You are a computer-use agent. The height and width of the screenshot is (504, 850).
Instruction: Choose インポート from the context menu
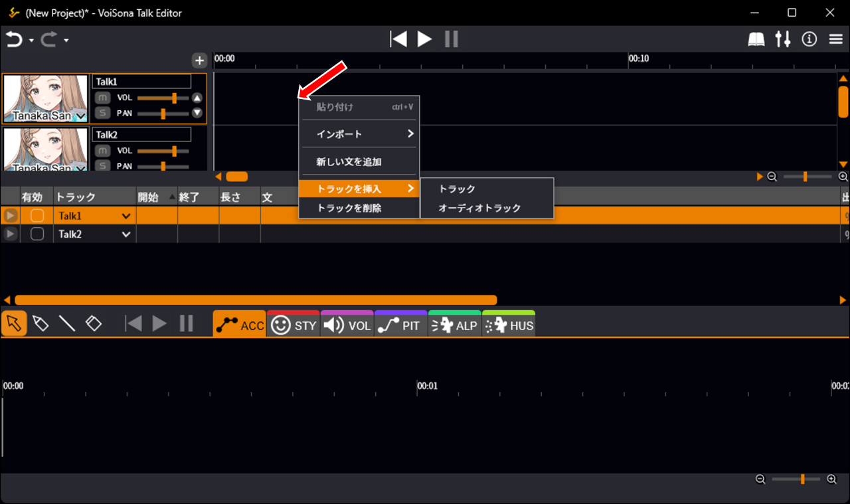[359, 134]
